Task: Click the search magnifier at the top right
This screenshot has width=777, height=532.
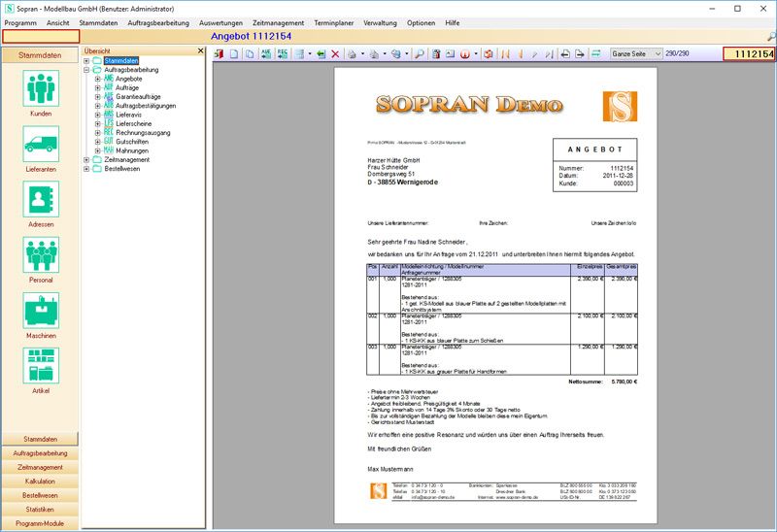Action: click(x=771, y=36)
